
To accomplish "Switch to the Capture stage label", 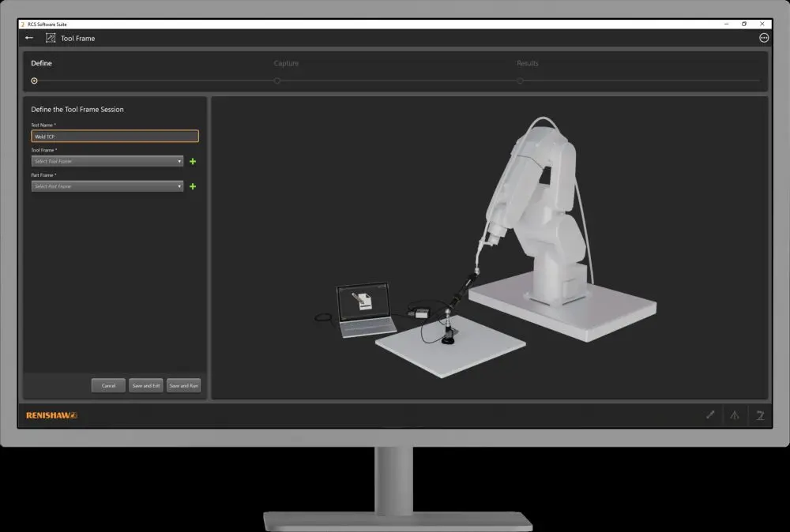I will click(x=286, y=63).
